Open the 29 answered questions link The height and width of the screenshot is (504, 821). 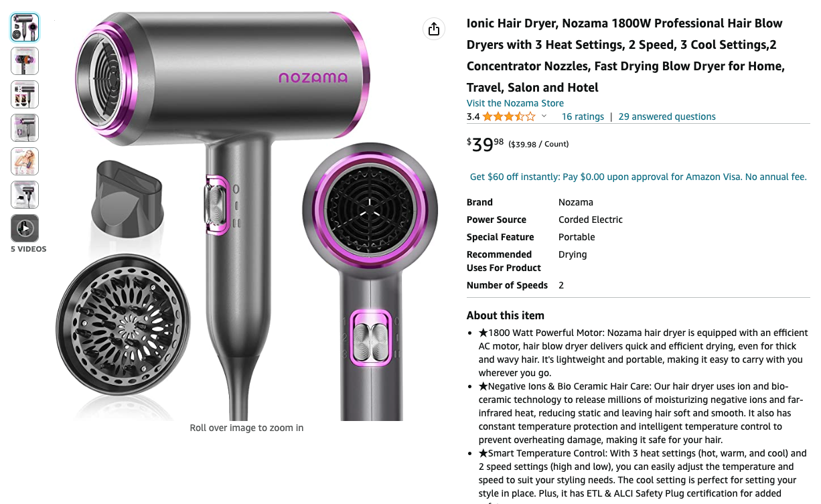coord(667,116)
